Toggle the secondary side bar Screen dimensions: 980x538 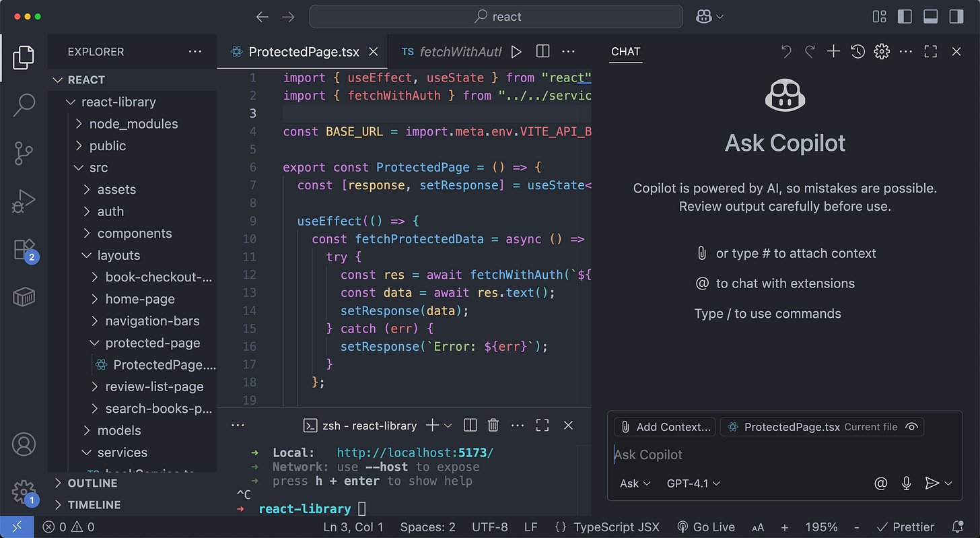(x=956, y=17)
